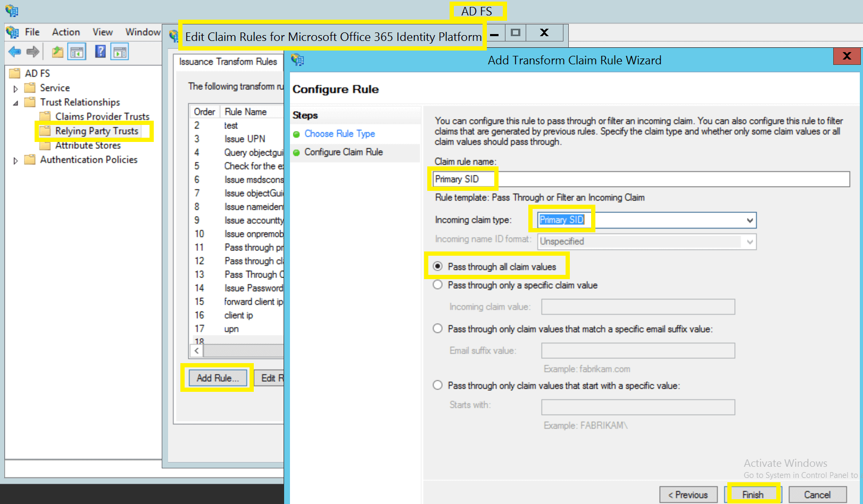
Task: Click the rule list scroll left arrow
Action: 197,351
